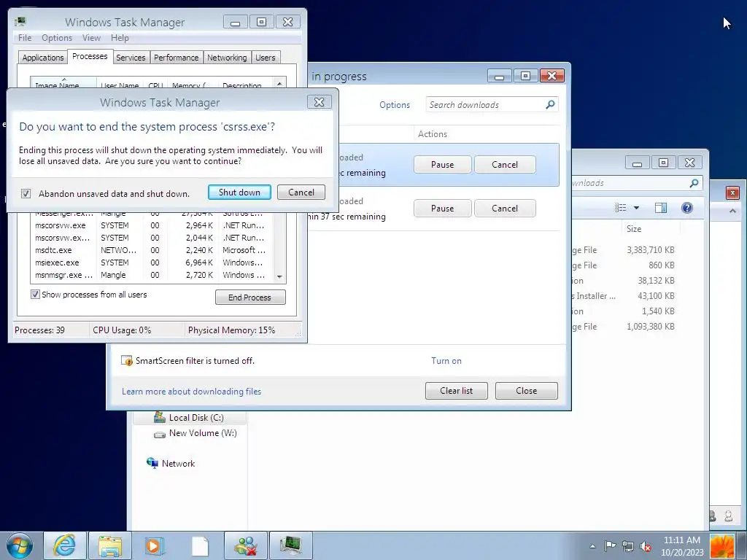Click search icon in Explorer window

click(x=694, y=183)
